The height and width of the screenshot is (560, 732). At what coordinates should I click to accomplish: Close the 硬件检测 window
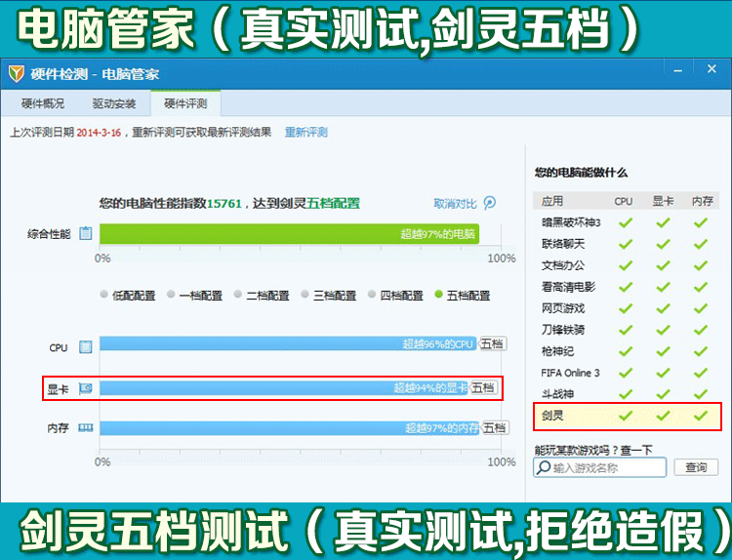click(712, 69)
